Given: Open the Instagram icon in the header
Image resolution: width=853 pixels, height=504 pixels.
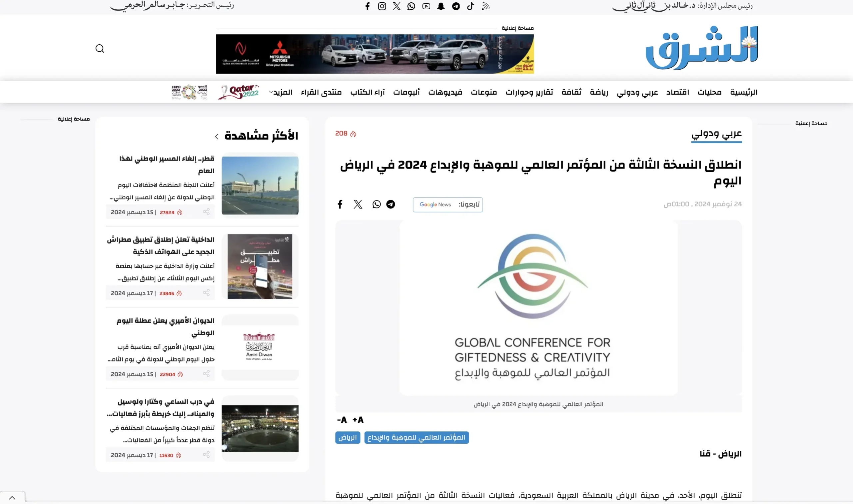Looking at the screenshot, I should (x=382, y=6).
